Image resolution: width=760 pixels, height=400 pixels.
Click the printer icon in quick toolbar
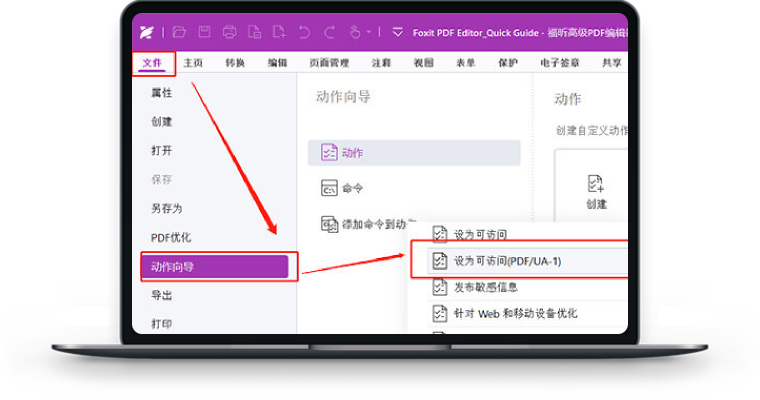(229, 32)
